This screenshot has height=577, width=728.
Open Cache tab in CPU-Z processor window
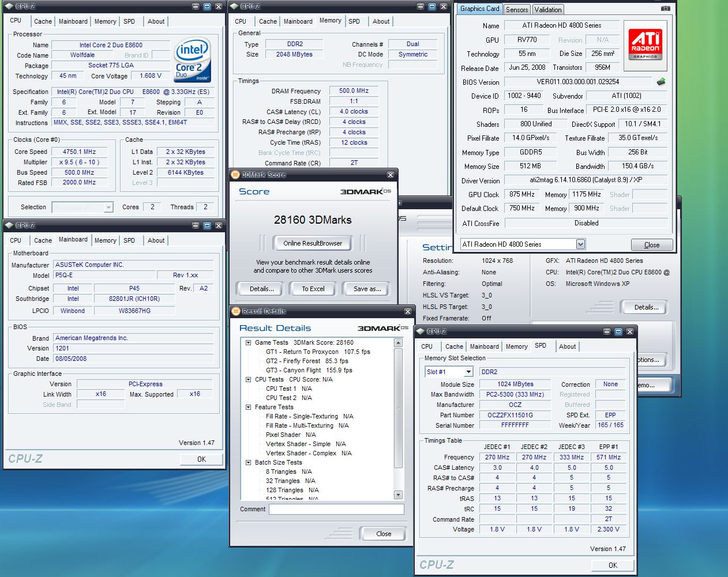coord(43,21)
